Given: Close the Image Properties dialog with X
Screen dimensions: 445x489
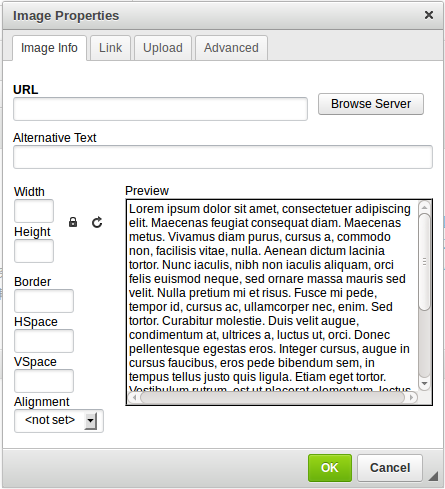Looking at the screenshot, I should [429, 15].
